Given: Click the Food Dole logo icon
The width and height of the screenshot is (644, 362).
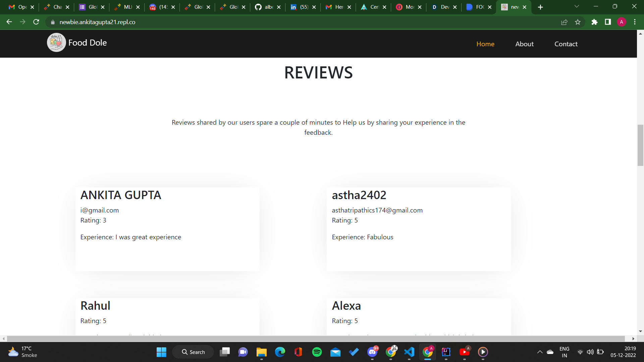Looking at the screenshot, I should 56,43.
